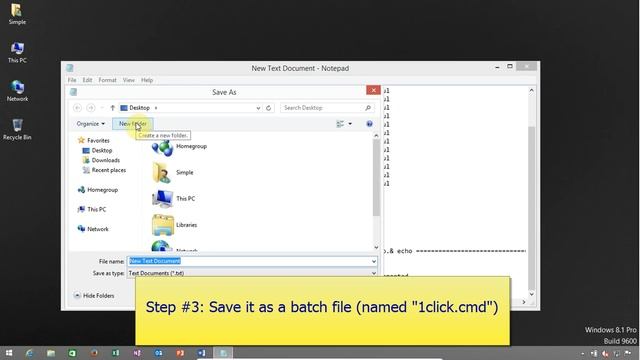This screenshot has width=640, height=360.
Task: Launch OneNote from taskbar
Action: click(x=137, y=353)
